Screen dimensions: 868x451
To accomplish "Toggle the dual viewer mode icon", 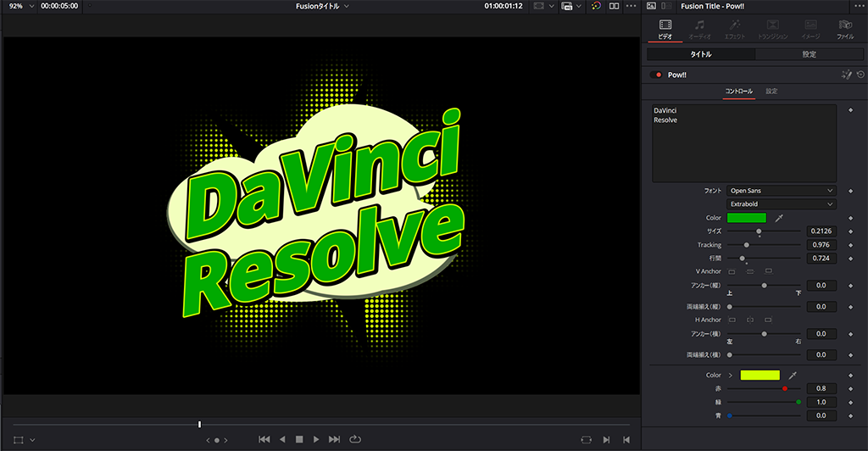I will [614, 6].
